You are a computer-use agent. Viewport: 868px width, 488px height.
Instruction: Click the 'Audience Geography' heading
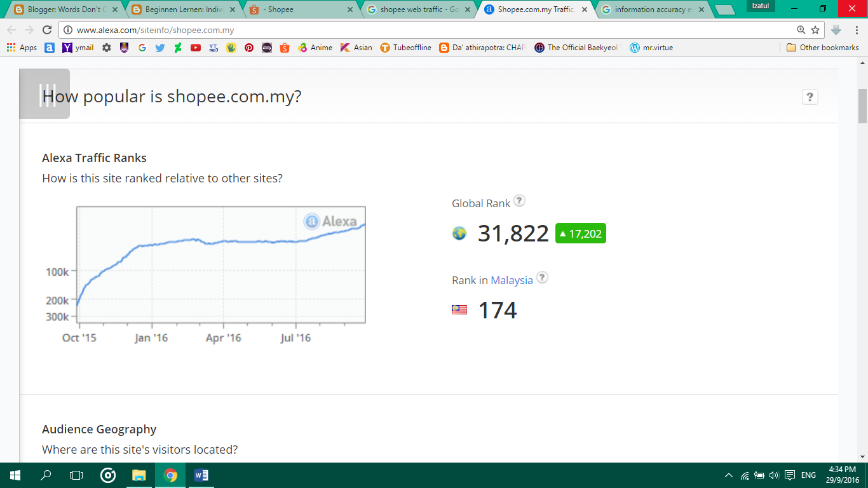click(x=99, y=430)
